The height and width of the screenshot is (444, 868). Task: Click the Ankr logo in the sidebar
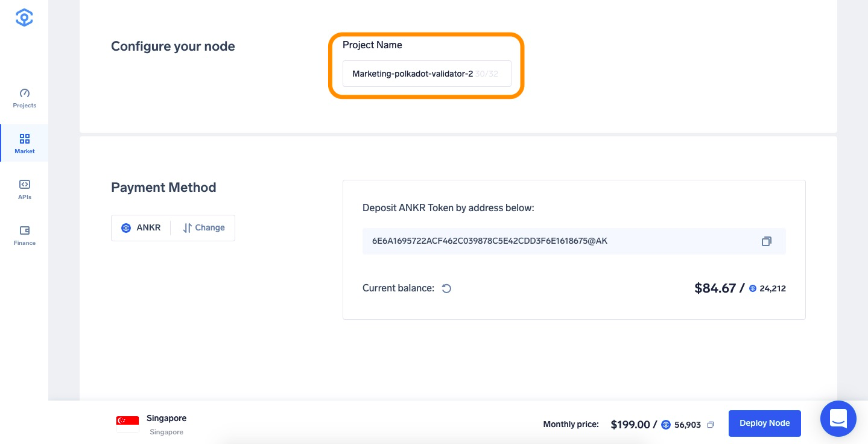[24, 17]
